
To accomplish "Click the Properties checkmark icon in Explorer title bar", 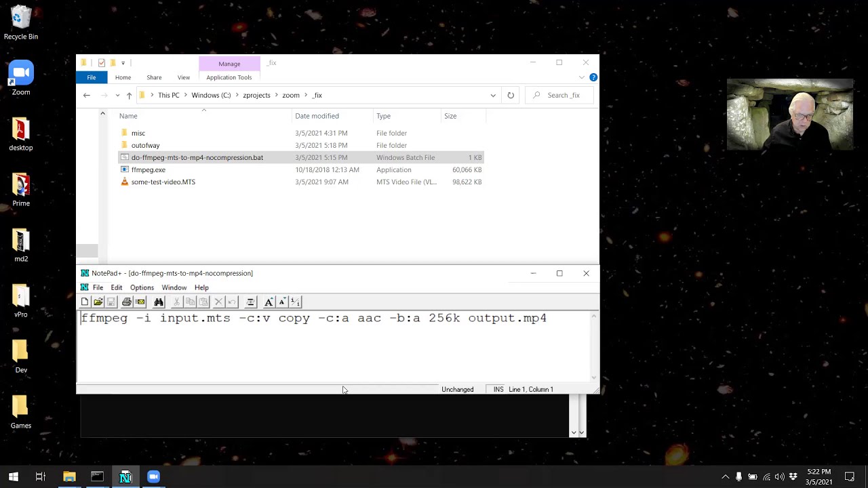I will point(101,63).
